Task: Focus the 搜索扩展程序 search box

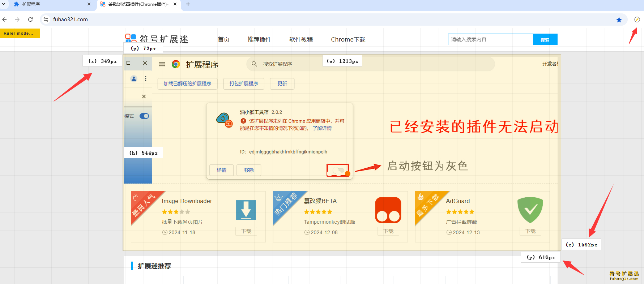Action: [371, 64]
